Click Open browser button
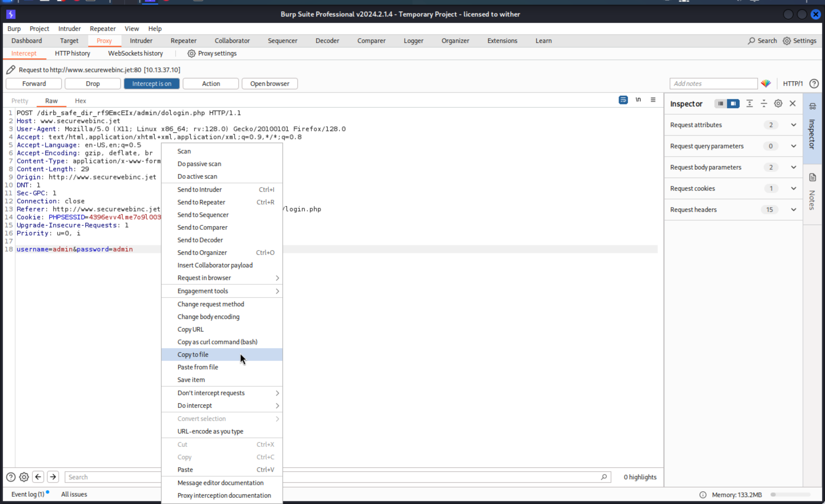The height and width of the screenshot is (504, 825). tap(270, 84)
